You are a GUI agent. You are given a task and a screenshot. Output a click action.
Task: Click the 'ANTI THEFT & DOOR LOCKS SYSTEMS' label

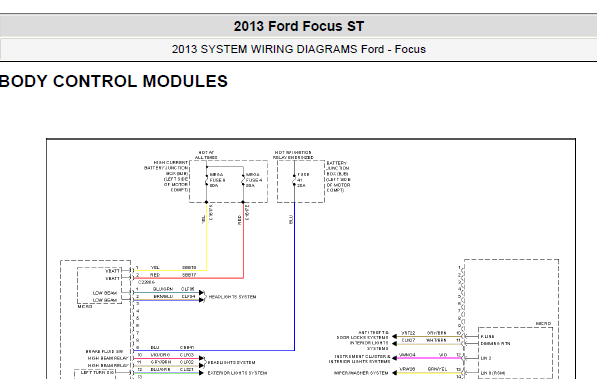pyautogui.click(x=363, y=335)
